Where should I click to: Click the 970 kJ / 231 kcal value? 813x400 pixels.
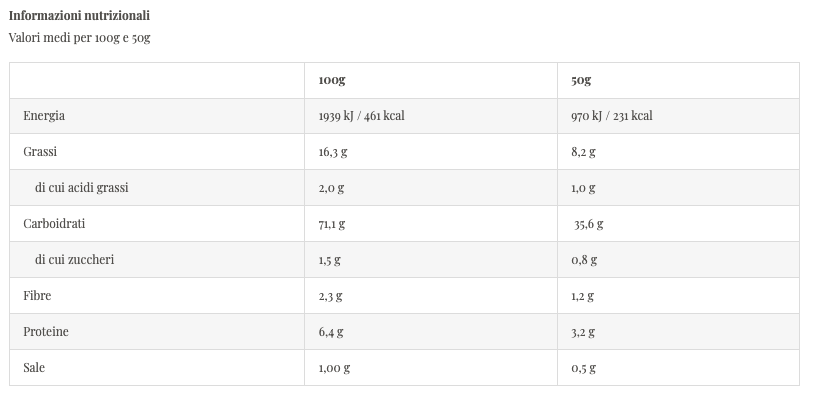point(612,116)
